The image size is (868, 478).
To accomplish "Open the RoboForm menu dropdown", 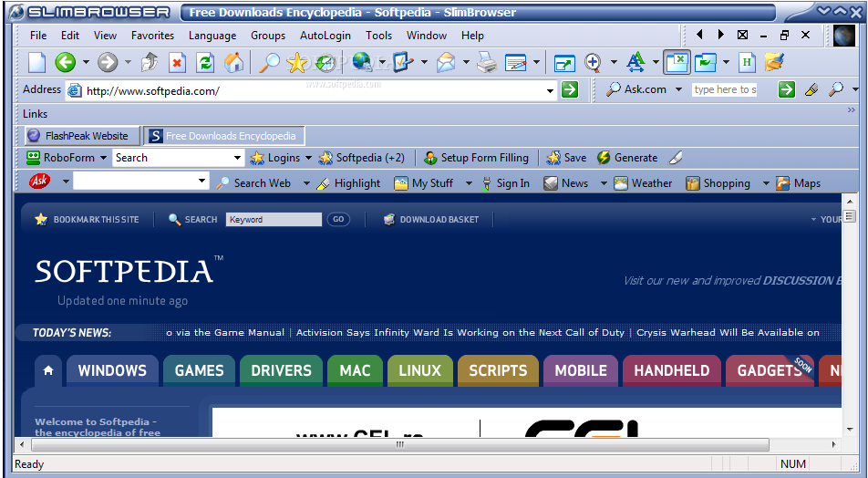I will click(103, 158).
